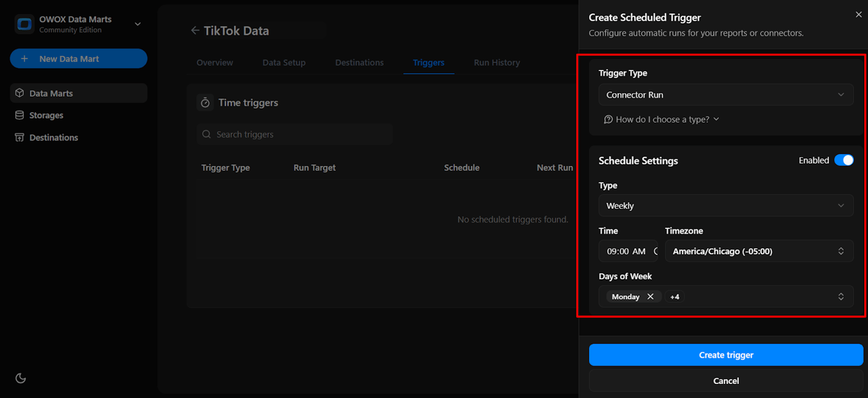The height and width of the screenshot is (398, 868).
Task: Toggle the Enabled schedule switch
Action: click(844, 160)
